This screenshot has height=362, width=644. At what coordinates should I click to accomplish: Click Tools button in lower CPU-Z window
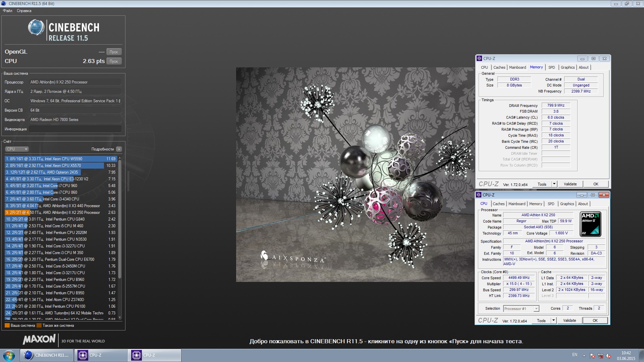[541, 321]
